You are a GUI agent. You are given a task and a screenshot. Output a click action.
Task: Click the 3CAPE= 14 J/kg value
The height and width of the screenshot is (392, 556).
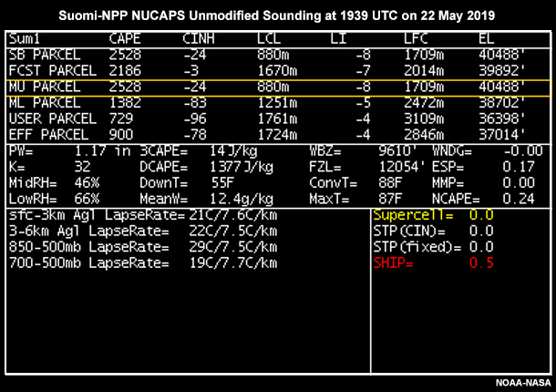click(233, 151)
